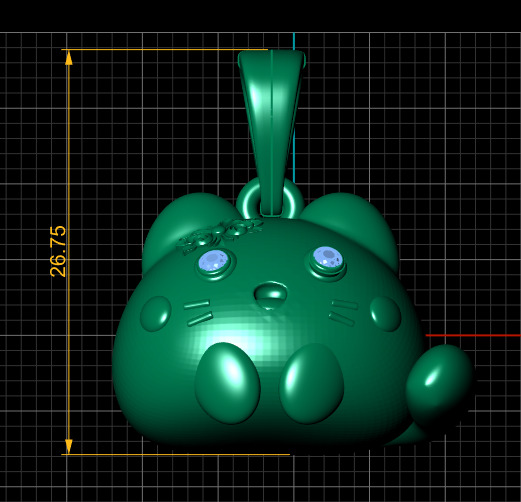Click the red X axis line

pos(473,335)
